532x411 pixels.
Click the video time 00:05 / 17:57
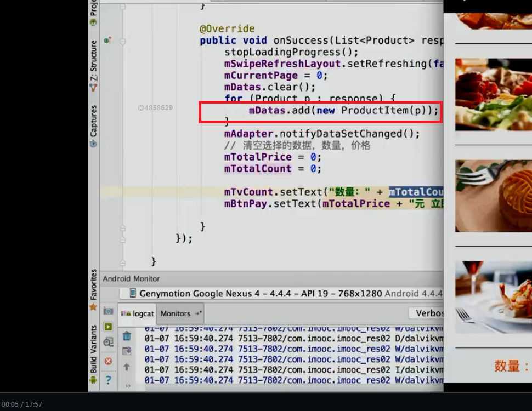tap(22, 404)
